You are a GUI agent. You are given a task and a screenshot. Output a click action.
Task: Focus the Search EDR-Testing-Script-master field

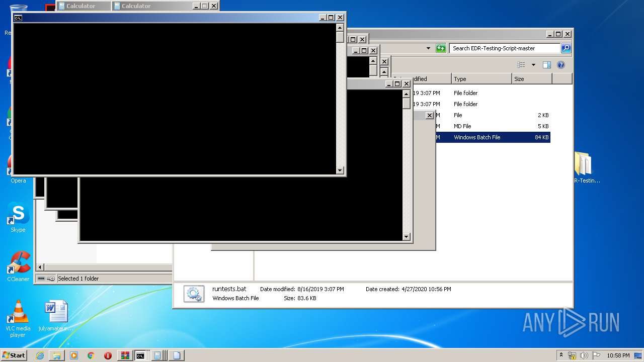click(505, 48)
